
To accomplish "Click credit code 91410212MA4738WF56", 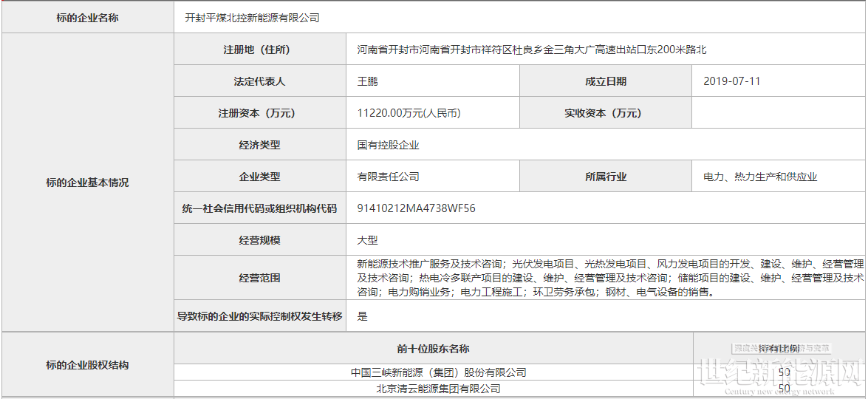I will tap(417, 208).
